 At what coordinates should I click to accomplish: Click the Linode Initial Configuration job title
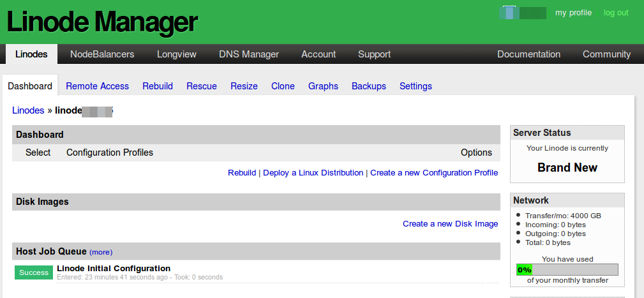point(114,269)
